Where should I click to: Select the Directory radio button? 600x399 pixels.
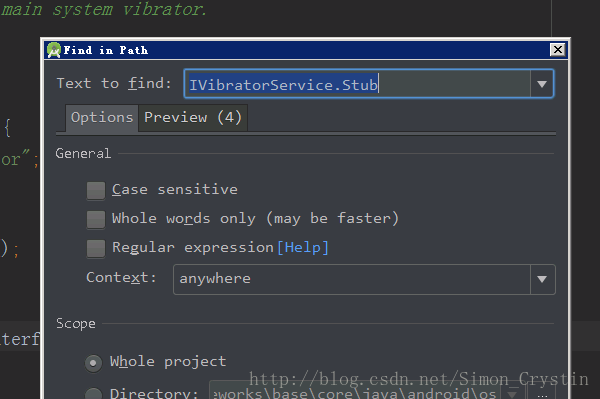pyautogui.click(x=93, y=394)
